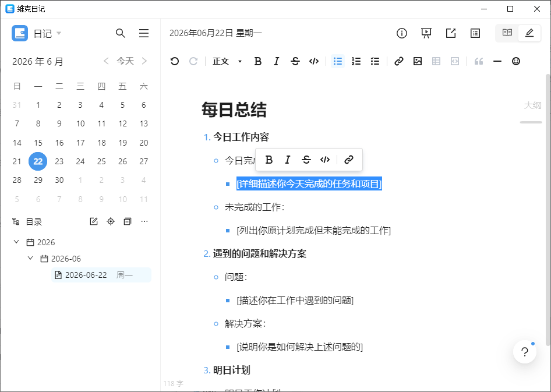This screenshot has width=551, height=392.
Task: Collapse all directory folders icon
Action: [x=128, y=221]
